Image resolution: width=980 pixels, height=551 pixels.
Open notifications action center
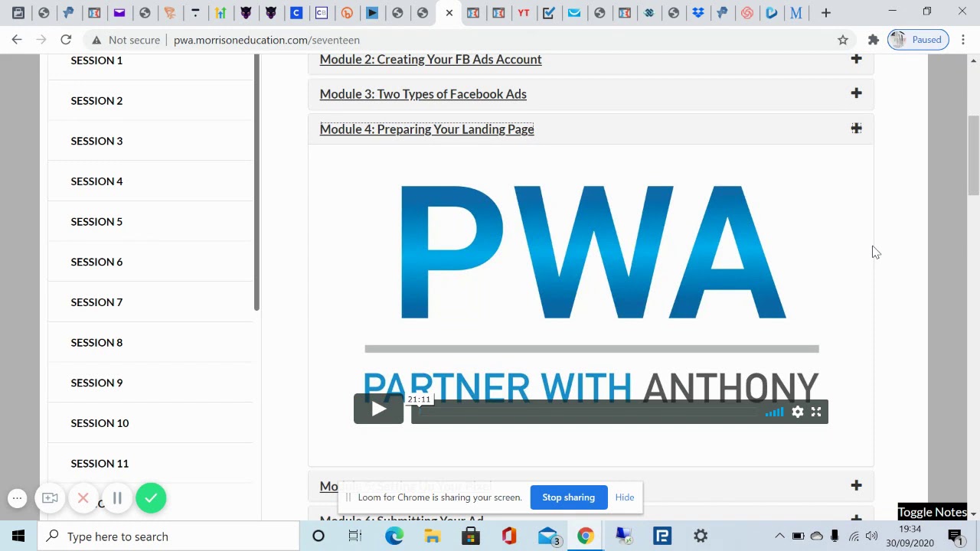[x=955, y=536]
